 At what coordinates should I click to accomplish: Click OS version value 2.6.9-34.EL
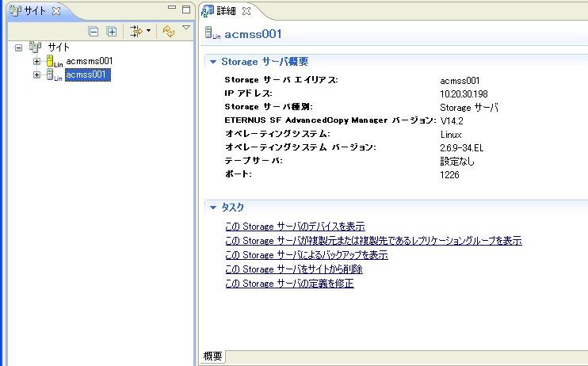[x=462, y=148]
